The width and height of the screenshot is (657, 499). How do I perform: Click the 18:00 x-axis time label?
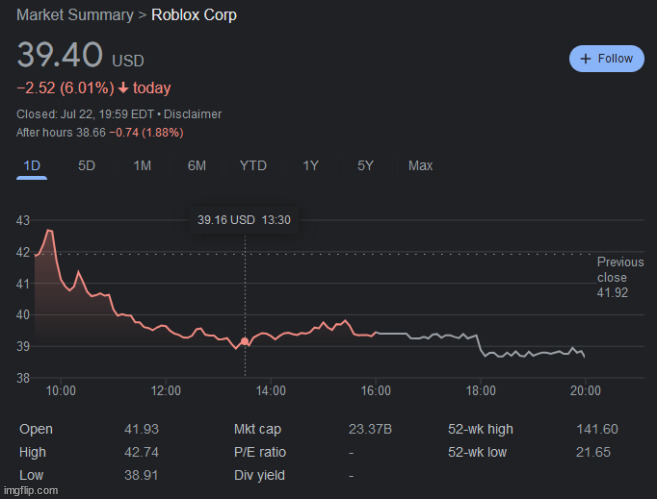tap(481, 391)
